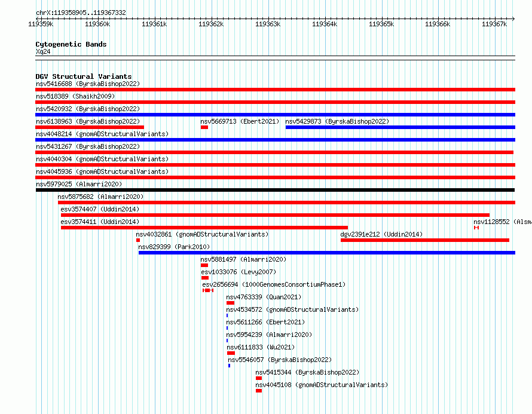
Task: Click nsv5611266 (Ebert2021) label
Action: (265, 322)
